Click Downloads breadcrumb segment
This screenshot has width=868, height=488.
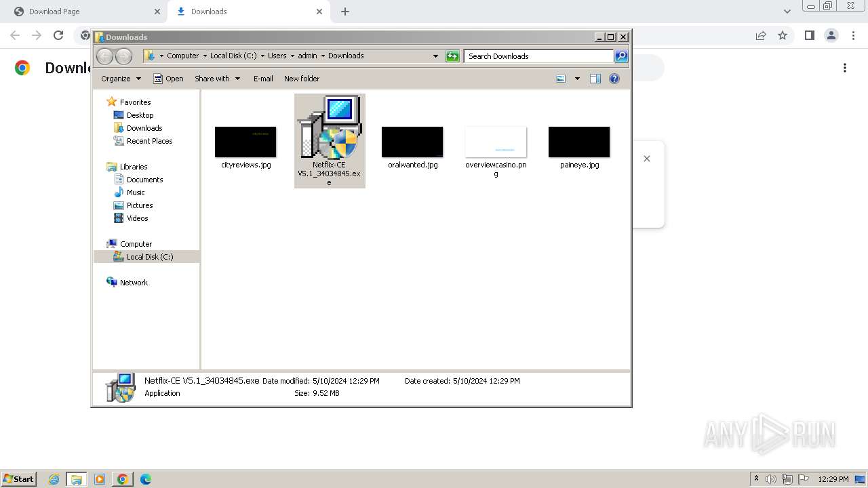click(x=346, y=56)
